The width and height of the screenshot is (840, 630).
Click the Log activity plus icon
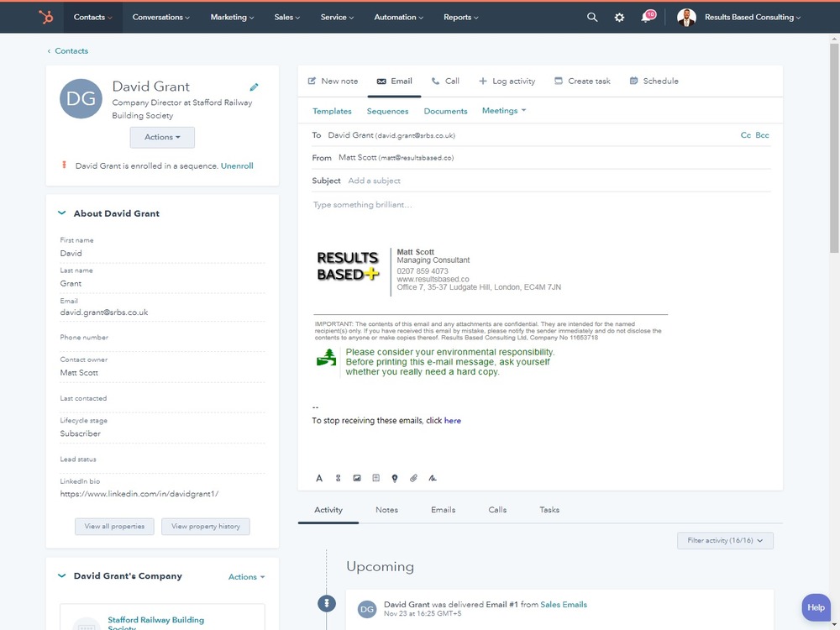click(x=483, y=81)
